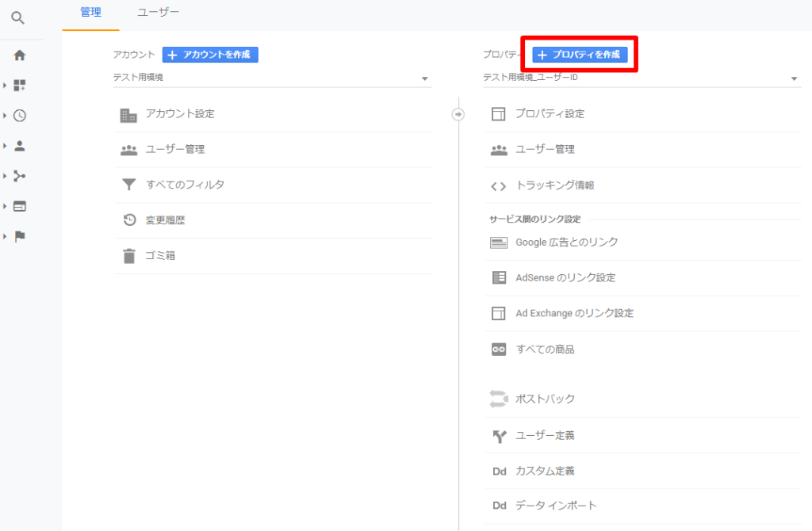Viewport: 812px width, 531px height.
Task: Open account column ユーザー管理 link
Action: click(x=175, y=150)
